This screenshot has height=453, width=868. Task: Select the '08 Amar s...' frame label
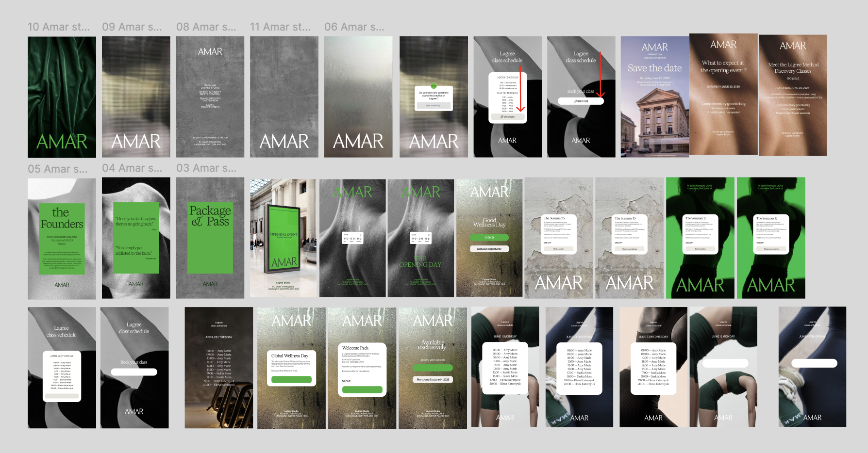206,27
